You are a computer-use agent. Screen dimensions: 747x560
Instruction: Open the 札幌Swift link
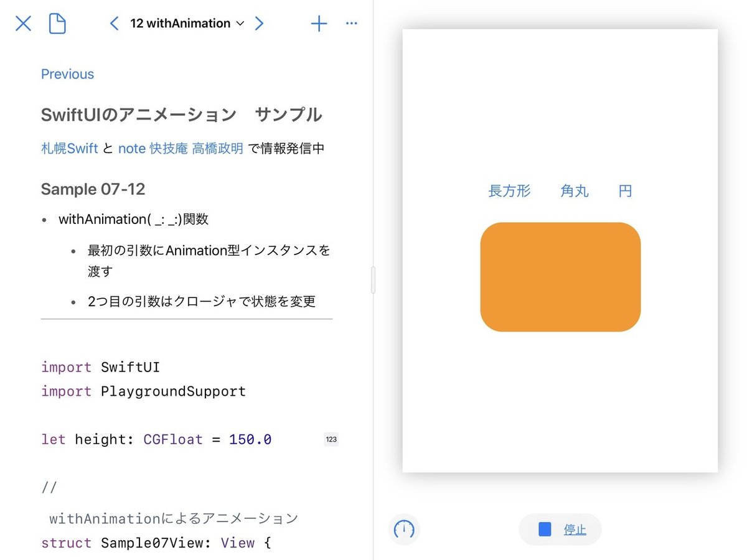tap(69, 148)
